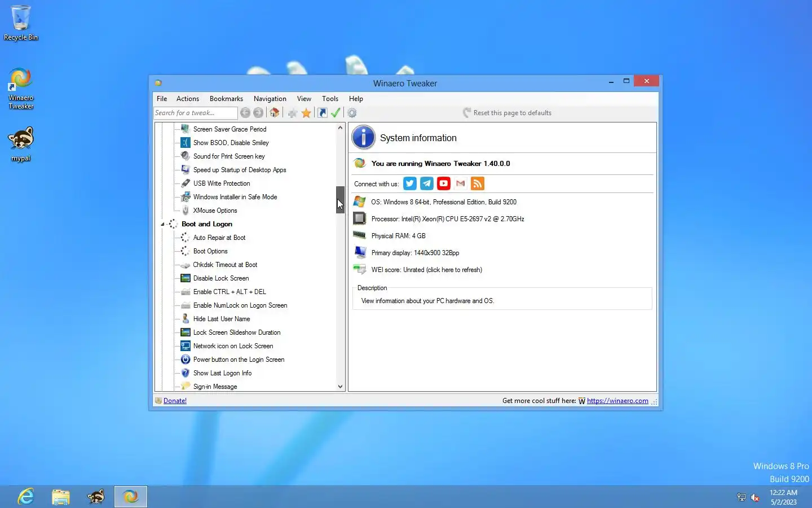Click the monitor icon by Primary display

[x=360, y=252]
